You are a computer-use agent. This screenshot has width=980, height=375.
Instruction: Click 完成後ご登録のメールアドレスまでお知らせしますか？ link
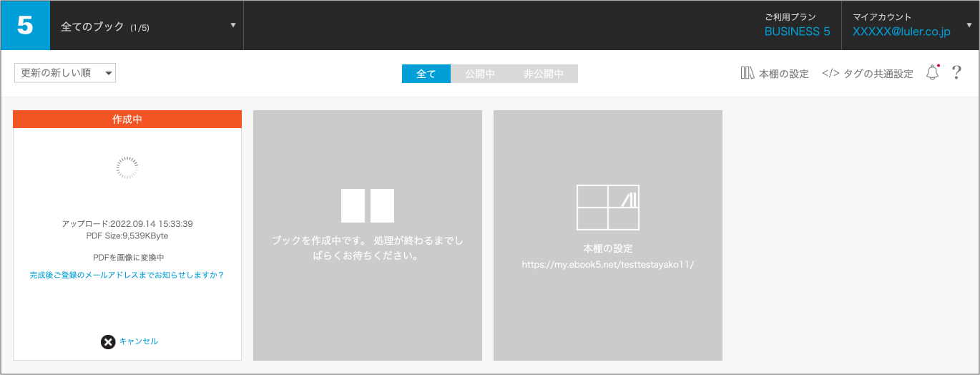(x=127, y=275)
